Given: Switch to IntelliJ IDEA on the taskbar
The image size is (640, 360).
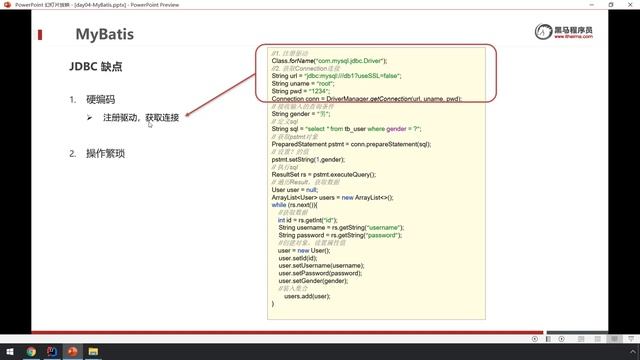Looking at the screenshot, I should (x=52, y=351).
